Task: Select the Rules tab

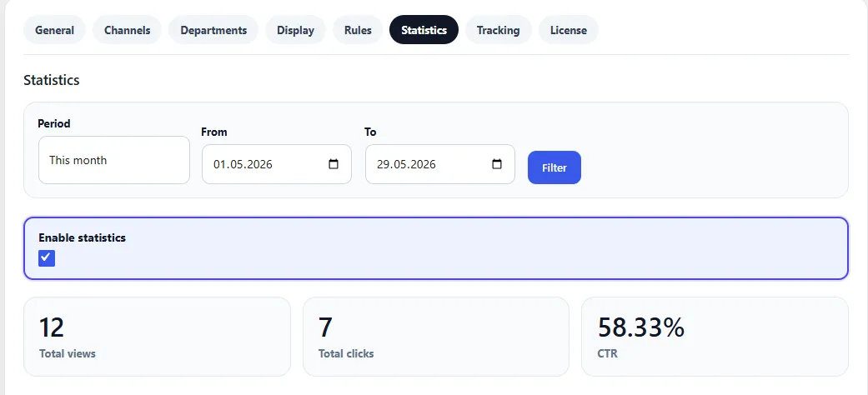Action: point(358,30)
